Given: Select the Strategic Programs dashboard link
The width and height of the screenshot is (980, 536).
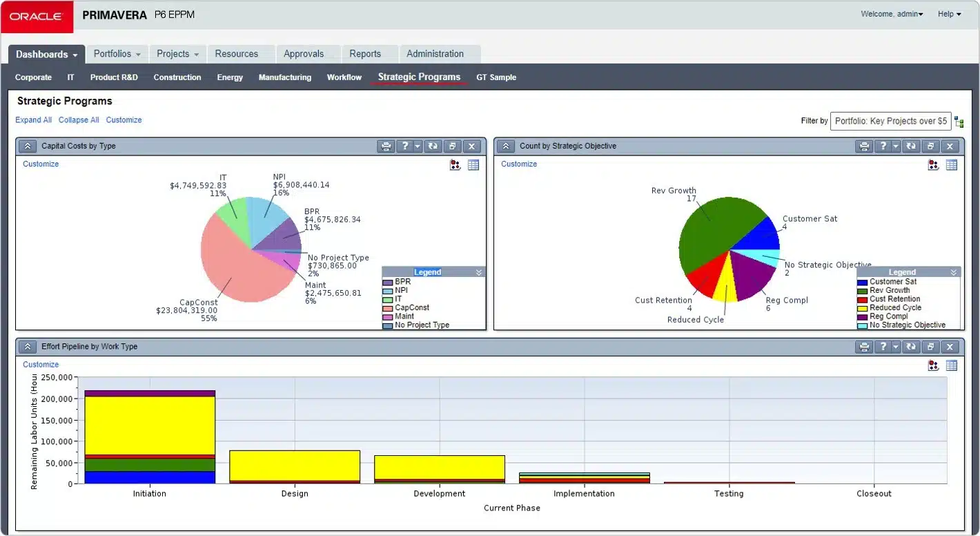Looking at the screenshot, I should [419, 77].
